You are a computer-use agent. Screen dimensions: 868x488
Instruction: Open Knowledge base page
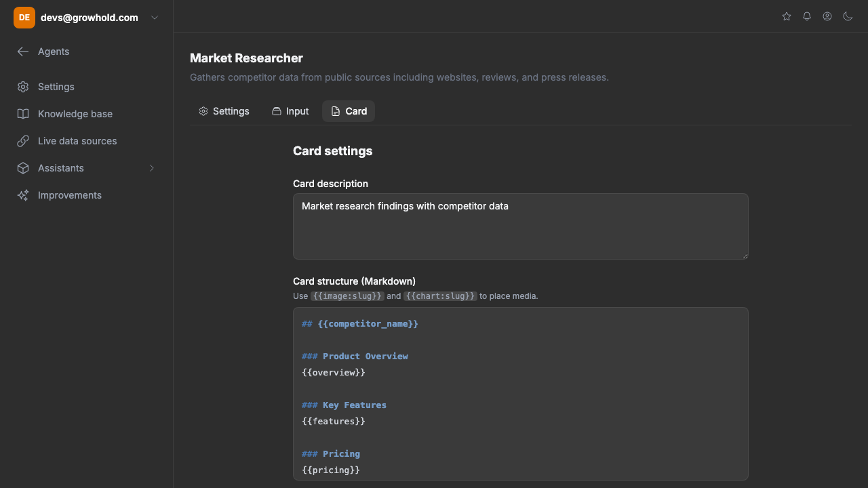[x=75, y=114]
